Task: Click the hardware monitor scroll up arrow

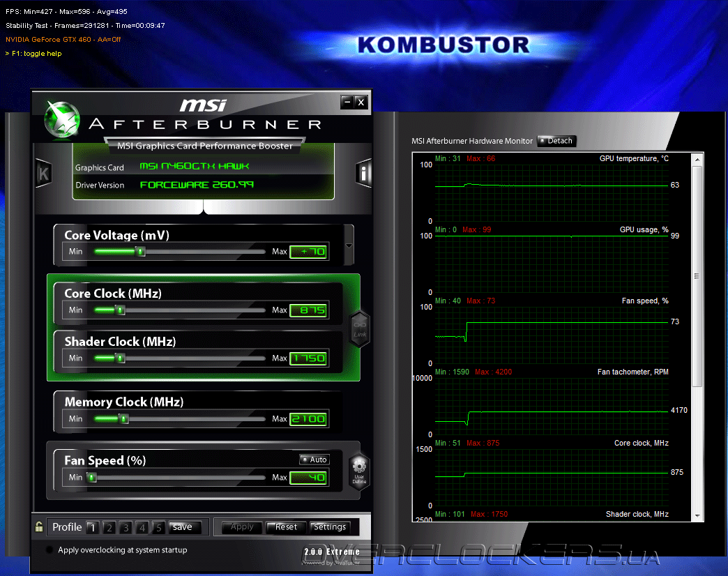Action: tap(697, 160)
